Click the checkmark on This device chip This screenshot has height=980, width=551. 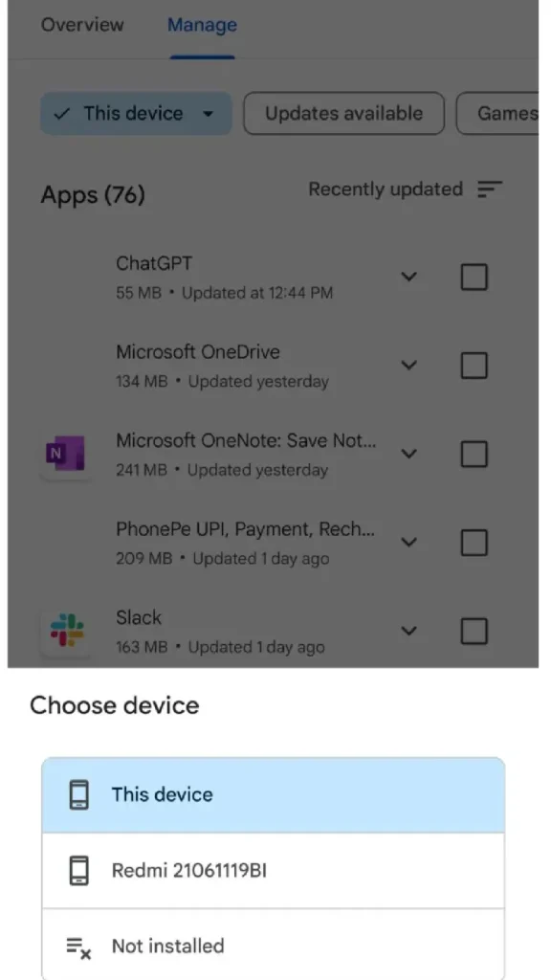coord(62,114)
